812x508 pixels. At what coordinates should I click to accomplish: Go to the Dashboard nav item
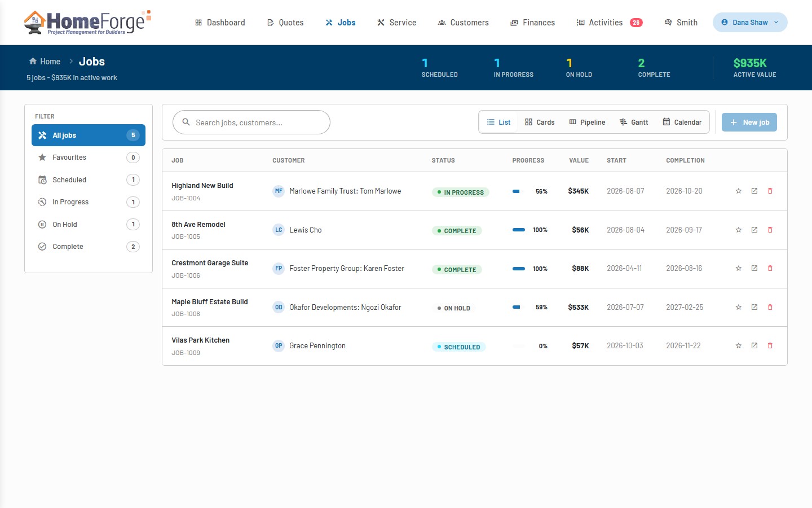[x=220, y=23]
